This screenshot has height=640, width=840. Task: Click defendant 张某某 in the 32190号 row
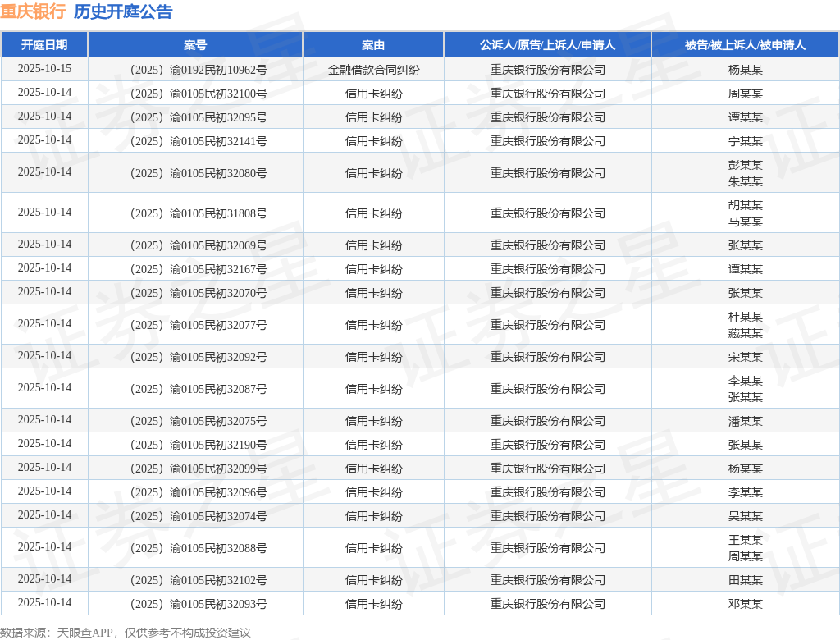click(745, 445)
